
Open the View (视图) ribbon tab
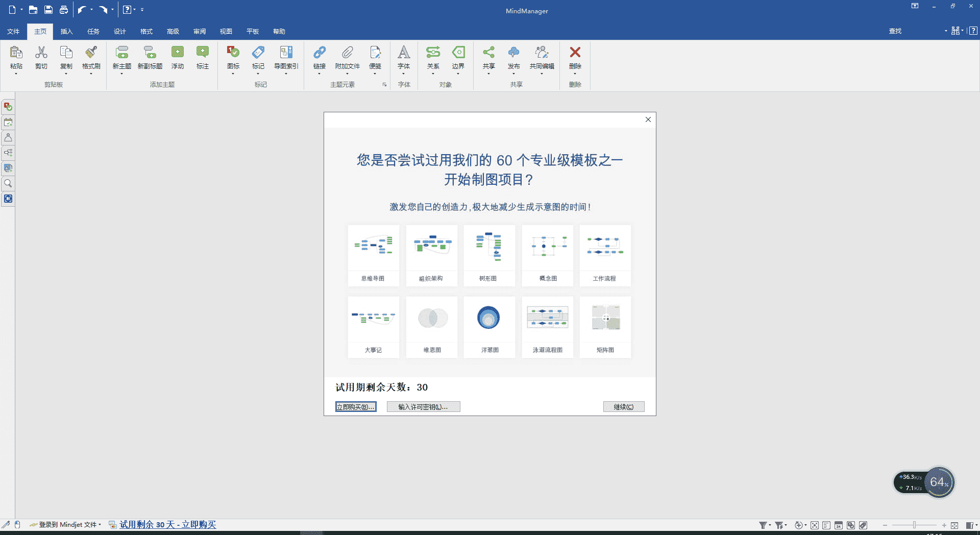(226, 32)
